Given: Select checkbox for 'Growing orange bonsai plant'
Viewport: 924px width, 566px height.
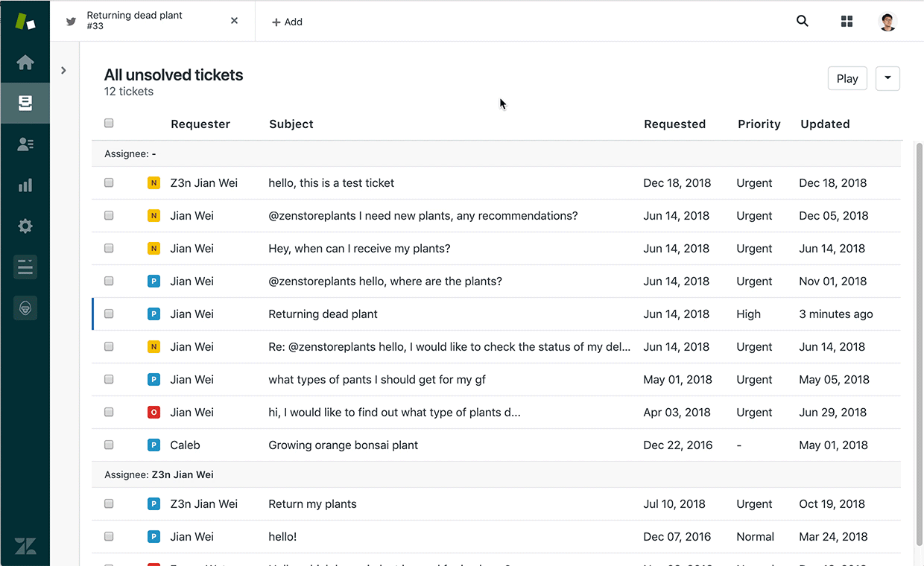Looking at the screenshot, I should pos(109,445).
